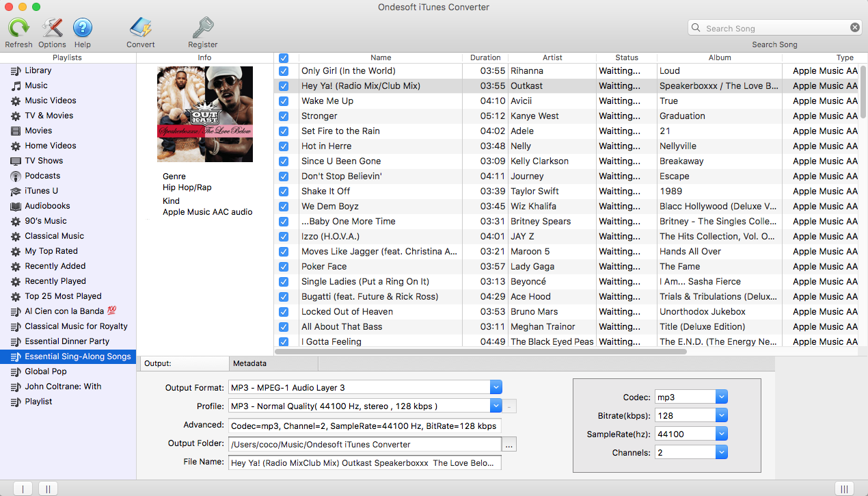The image size is (868, 496).
Task: Select the Moves Like Jagger song row
Action: pos(567,251)
